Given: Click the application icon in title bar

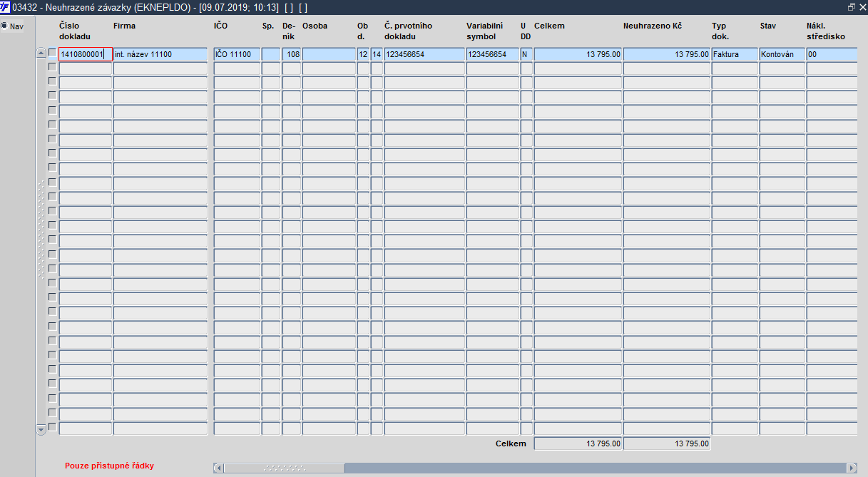Looking at the screenshot, I should 6,6.
